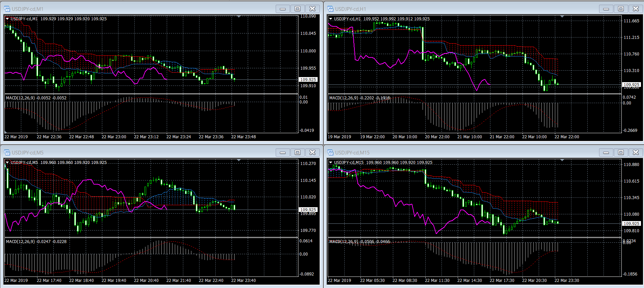
Task: Click the chart icon in the USDJPY-cd,M15 title bar
Action: coord(330,152)
